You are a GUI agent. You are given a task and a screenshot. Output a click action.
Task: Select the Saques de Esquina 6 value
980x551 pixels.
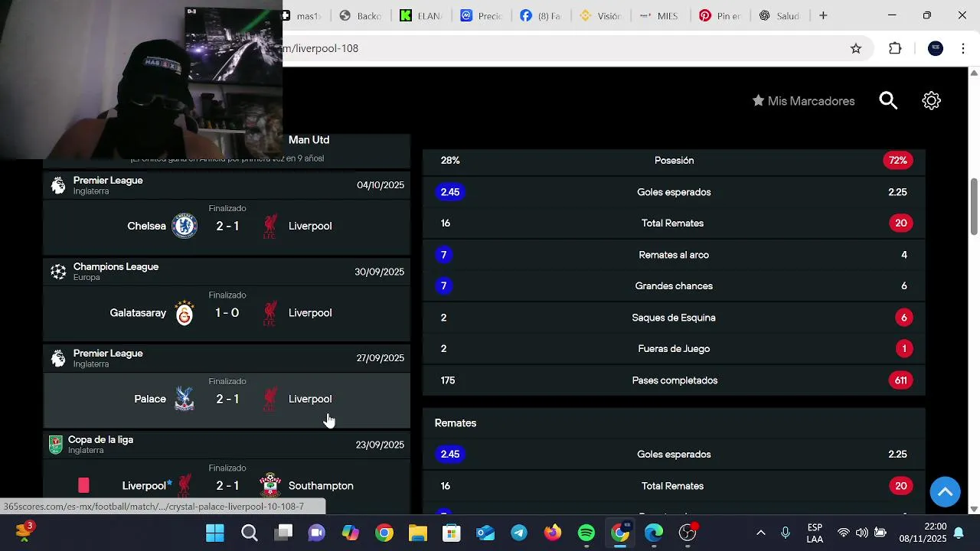pos(904,318)
